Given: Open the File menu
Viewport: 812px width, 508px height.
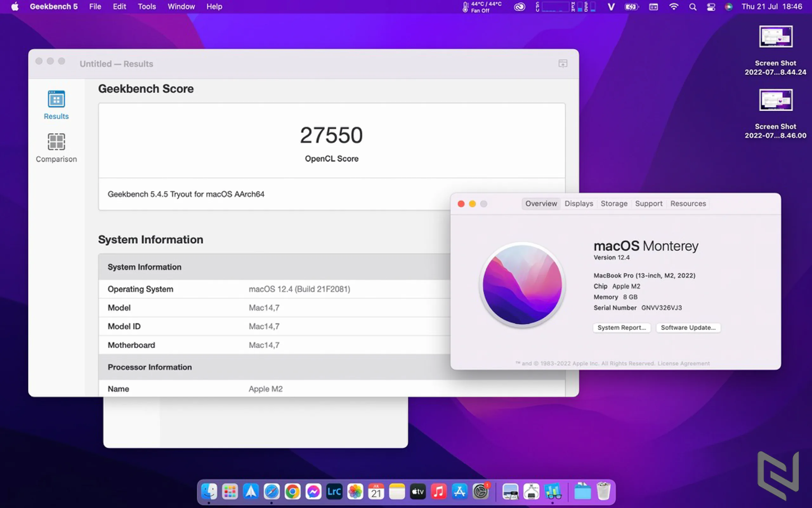Looking at the screenshot, I should pos(95,6).
